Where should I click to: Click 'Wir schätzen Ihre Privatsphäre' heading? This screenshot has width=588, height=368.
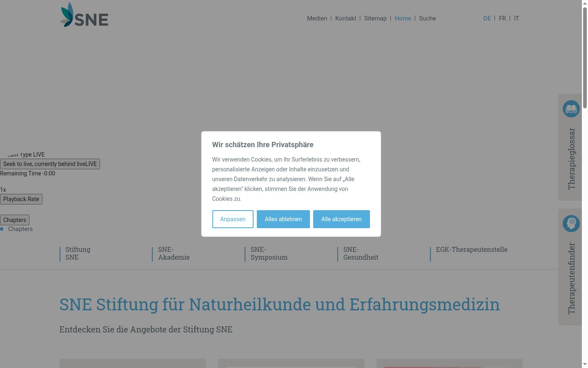[x=263, y=145]
